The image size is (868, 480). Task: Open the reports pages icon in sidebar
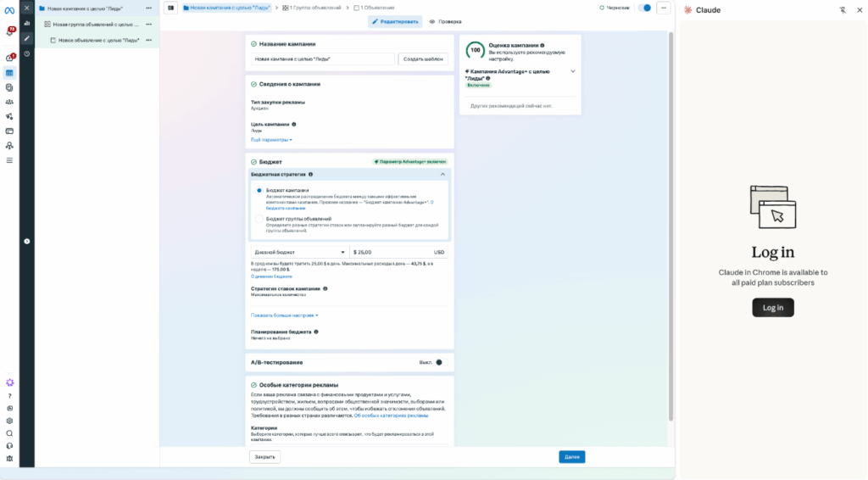pos(9,87)
